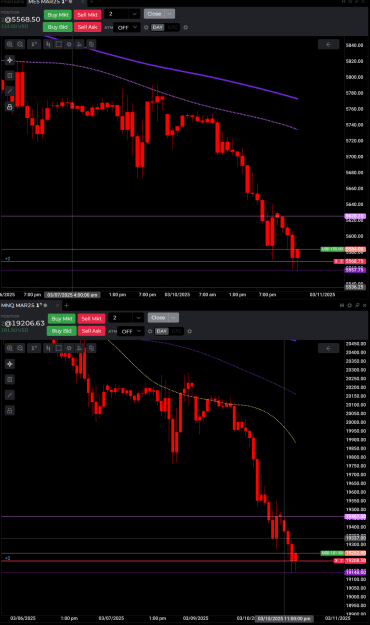370x625 pixels.
Task: Select the dashed rectangle tool in MNQ chart
Action: [59, 348]
